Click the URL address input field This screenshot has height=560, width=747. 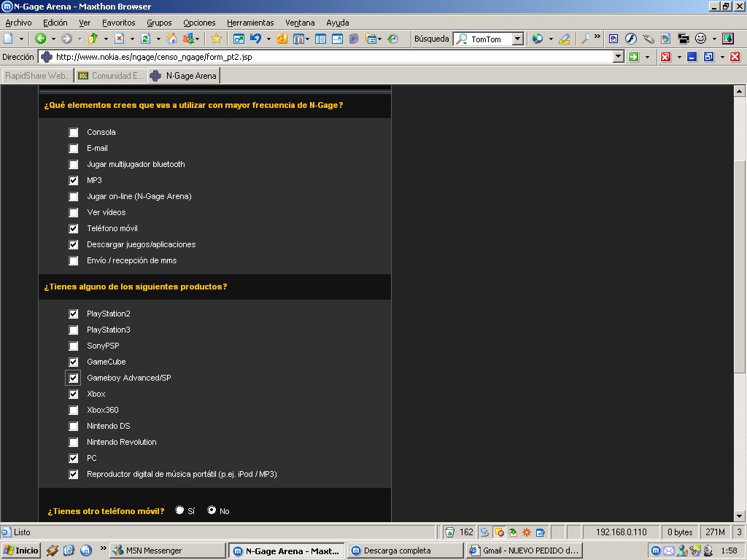(333, 57)
